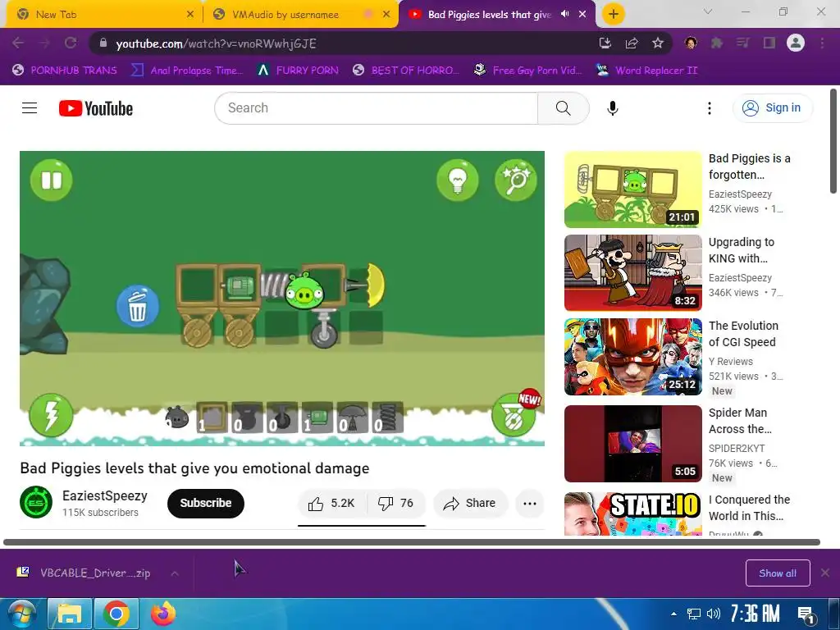This screenshot has height=630, width=840.
Task: Close the VMAudio tab
Action: pos(386,15)
